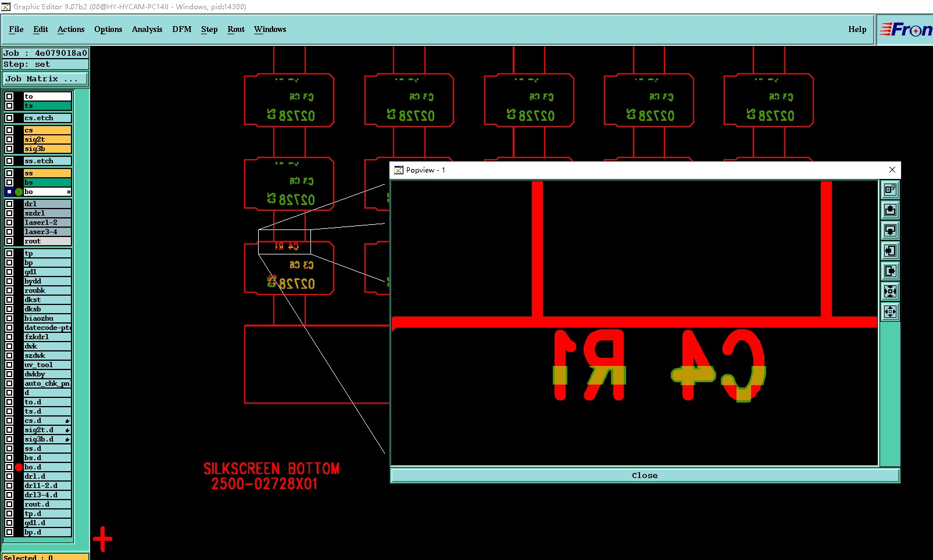Toggle display checkbox for layer to
Image resolution: width=933 pixels, height=560 pixels.
coord(9,96)
